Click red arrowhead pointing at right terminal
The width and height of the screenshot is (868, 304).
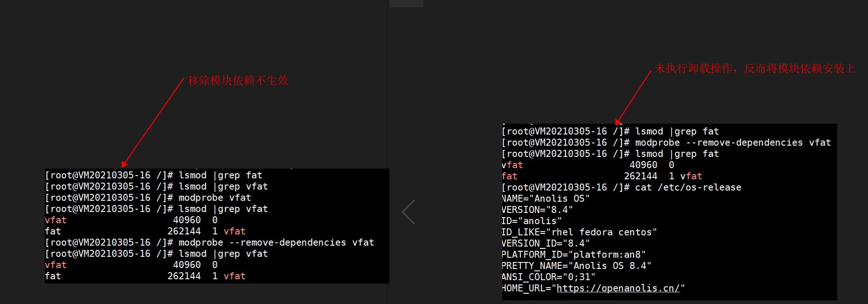618,122
